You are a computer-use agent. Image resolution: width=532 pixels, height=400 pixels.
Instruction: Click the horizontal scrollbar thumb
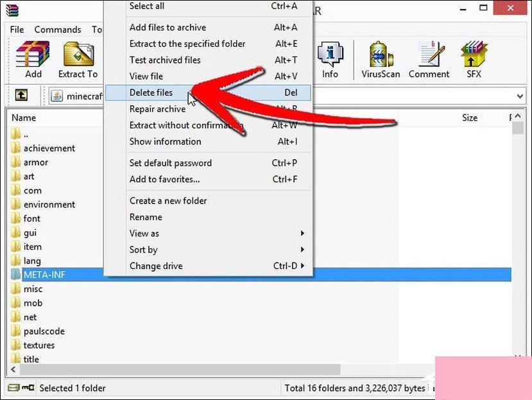(180, 369)
